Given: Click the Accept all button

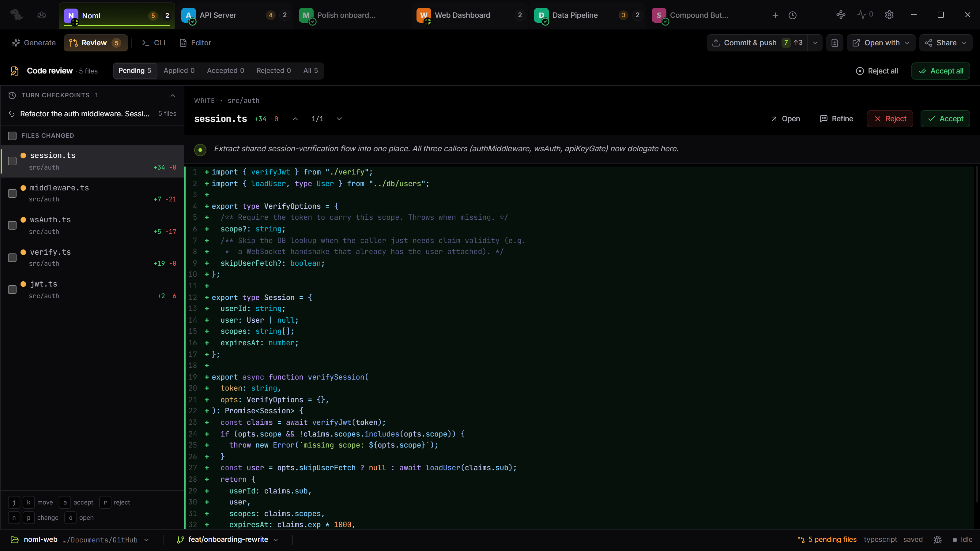Looking at the screenshot, I should pos(940,71).
